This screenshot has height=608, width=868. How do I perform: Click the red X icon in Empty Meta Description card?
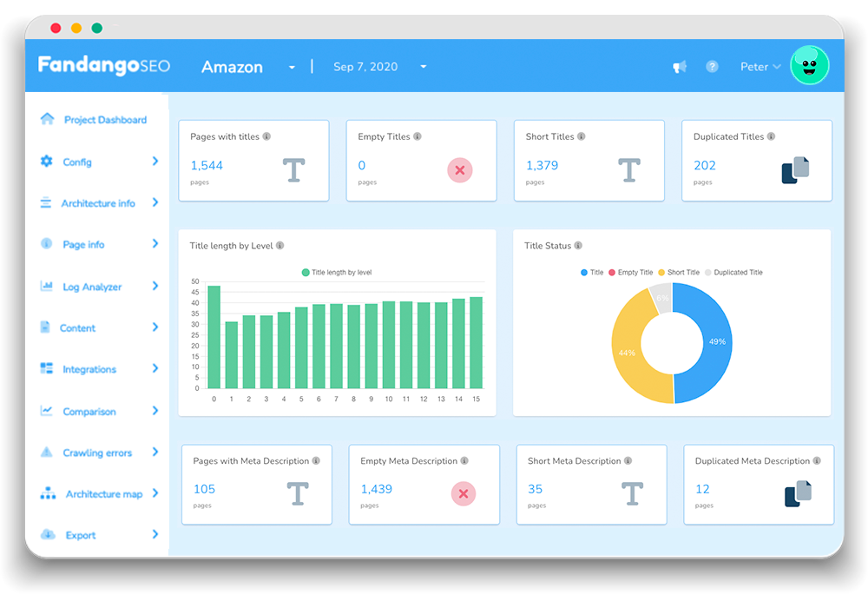tap(464, 493)
